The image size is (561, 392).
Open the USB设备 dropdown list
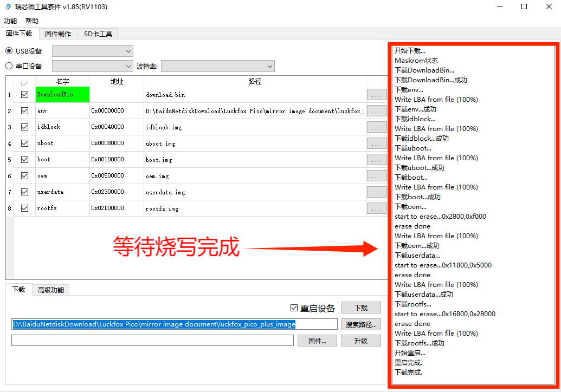(x=93, y=51)
